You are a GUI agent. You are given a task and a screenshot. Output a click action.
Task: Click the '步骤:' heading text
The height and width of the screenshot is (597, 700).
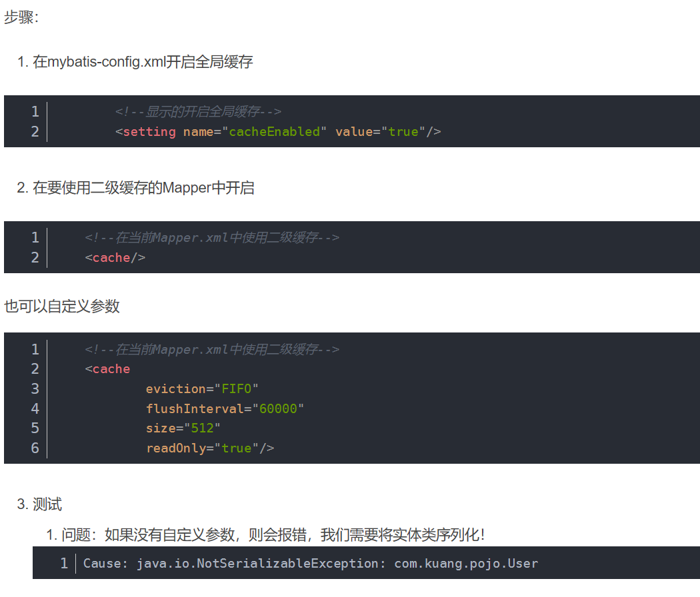pos(21,18)
